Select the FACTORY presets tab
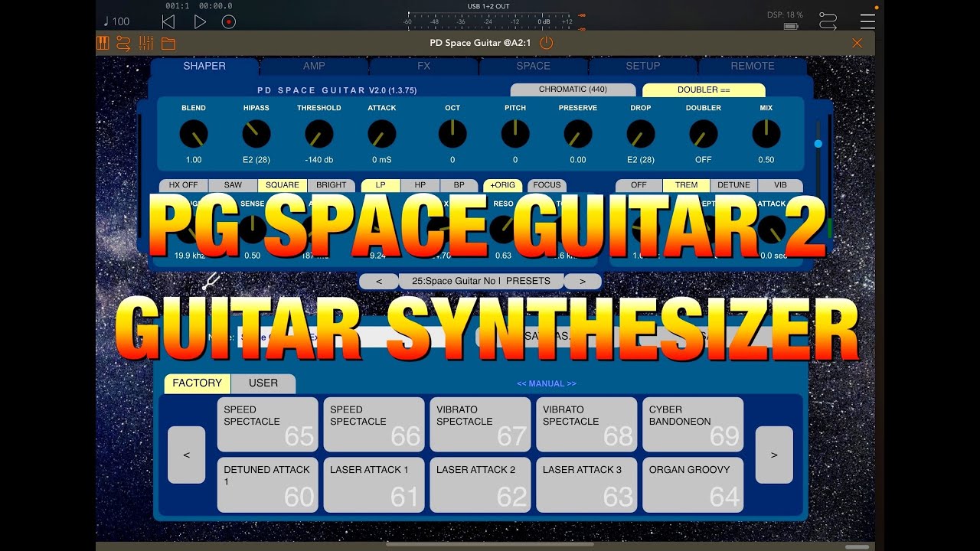 click(197, 383)
